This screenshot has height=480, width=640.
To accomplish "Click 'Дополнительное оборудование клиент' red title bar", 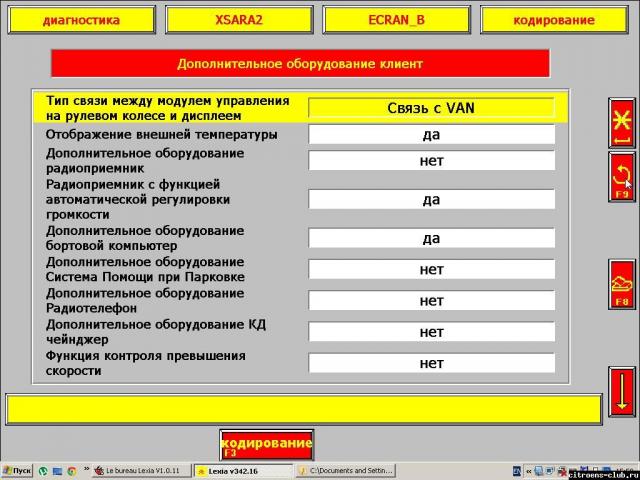I will click(300, 64).
